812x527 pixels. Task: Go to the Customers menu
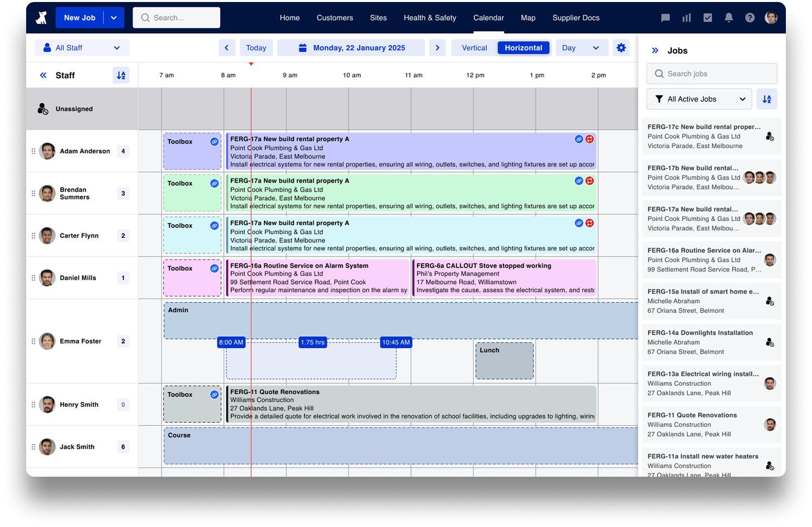[335, 18]
